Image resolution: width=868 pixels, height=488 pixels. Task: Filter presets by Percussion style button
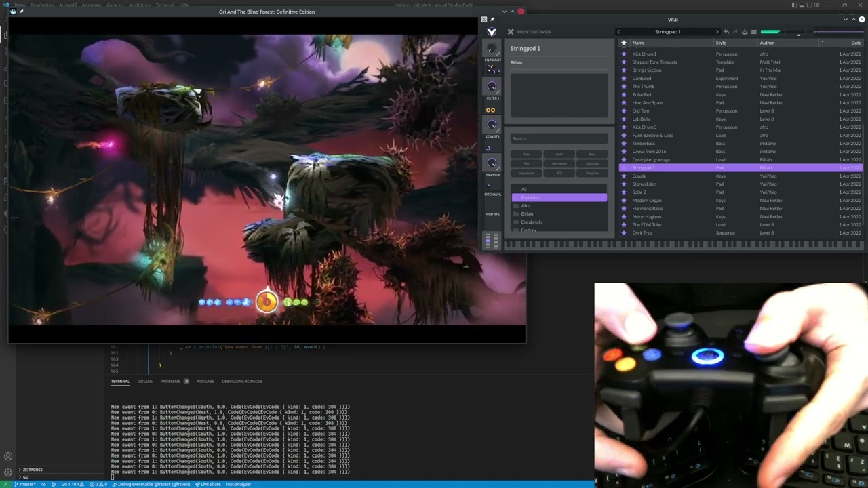pos(559,163)
